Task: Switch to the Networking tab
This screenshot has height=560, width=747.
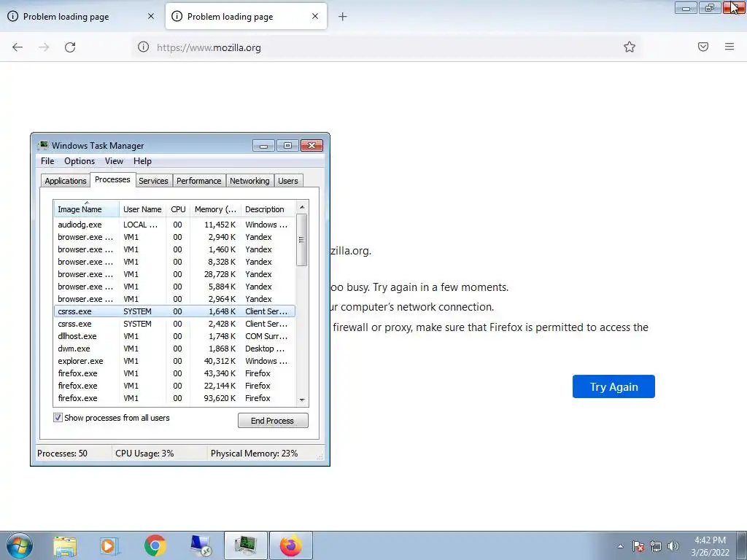Action: coord(249,181)
